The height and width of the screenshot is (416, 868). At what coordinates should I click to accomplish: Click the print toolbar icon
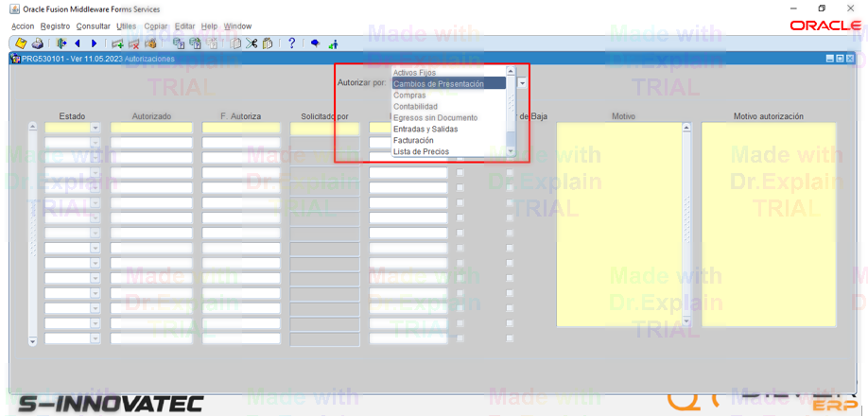(x=37, y=43)
